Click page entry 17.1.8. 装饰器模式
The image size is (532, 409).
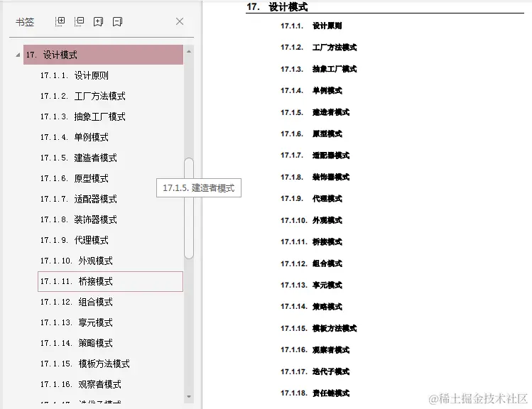click(315, 177)
